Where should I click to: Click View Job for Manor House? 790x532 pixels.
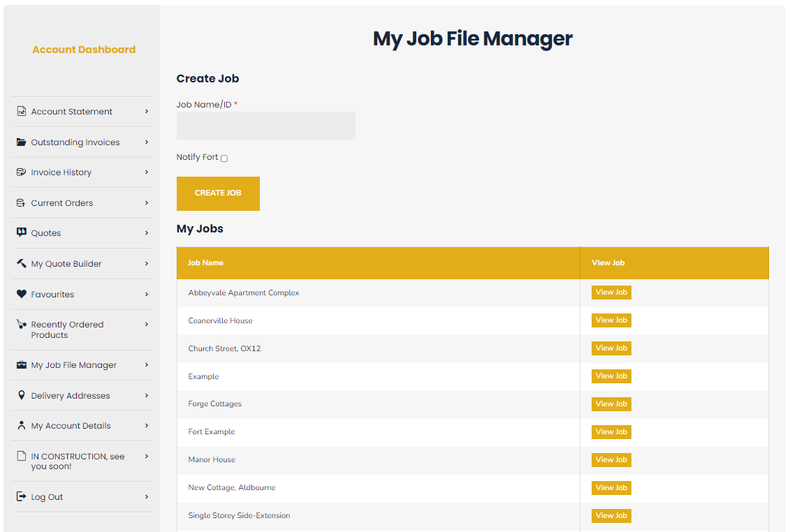[611, 459]
